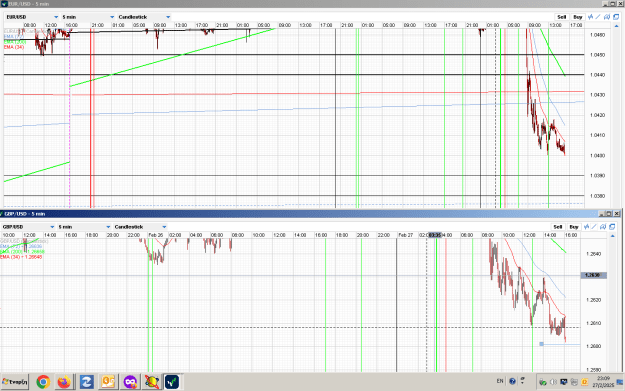Open the volume speaker tray icon

click(x=553, y=382)
